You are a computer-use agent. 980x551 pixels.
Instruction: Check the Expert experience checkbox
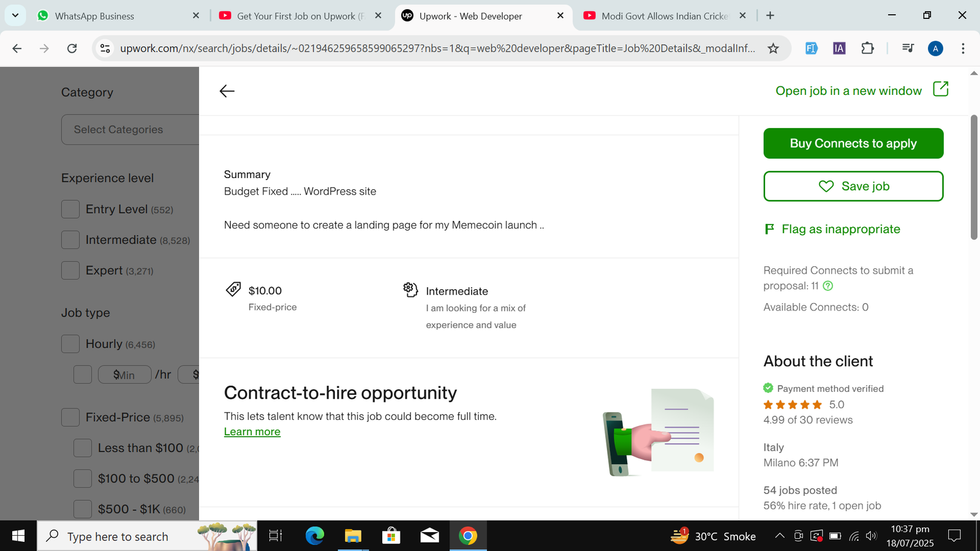pyautogui.click(x=70, y=271)
